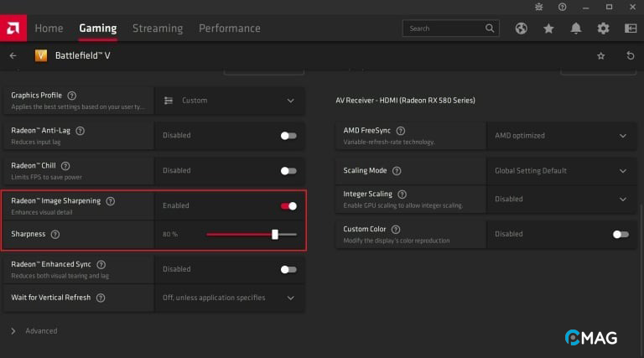Open settings gear icon

603,29
